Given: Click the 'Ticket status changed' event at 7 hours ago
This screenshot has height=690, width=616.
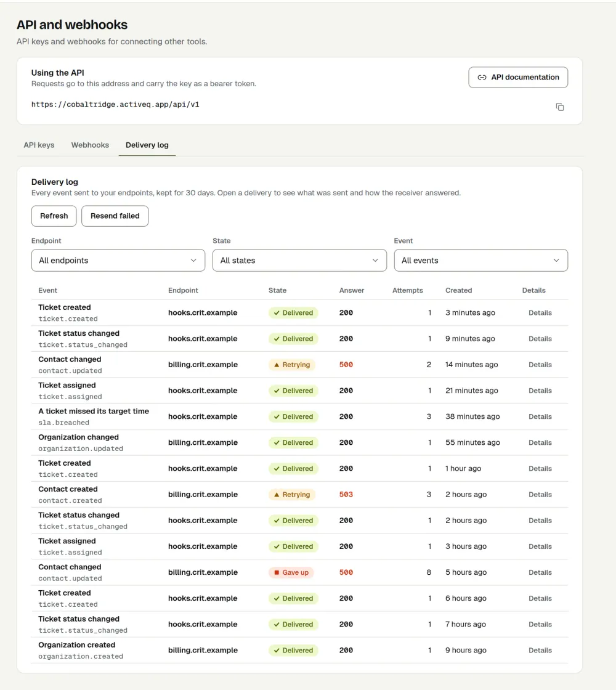Looking at the screenshot, I should 79,619.
